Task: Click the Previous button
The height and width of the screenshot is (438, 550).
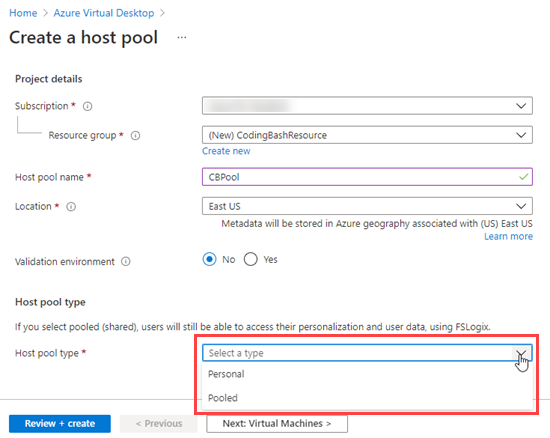Action: 159,424
